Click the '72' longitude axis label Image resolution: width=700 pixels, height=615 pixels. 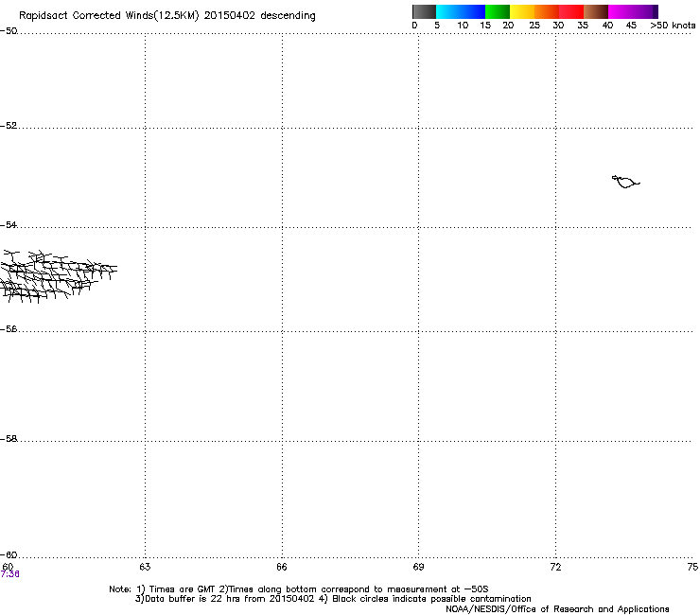pos(555,567)
